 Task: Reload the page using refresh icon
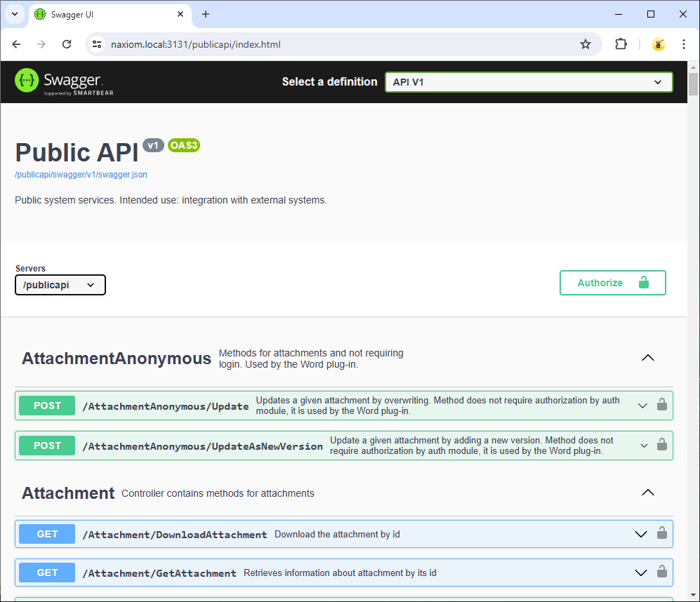pos(67,44)
